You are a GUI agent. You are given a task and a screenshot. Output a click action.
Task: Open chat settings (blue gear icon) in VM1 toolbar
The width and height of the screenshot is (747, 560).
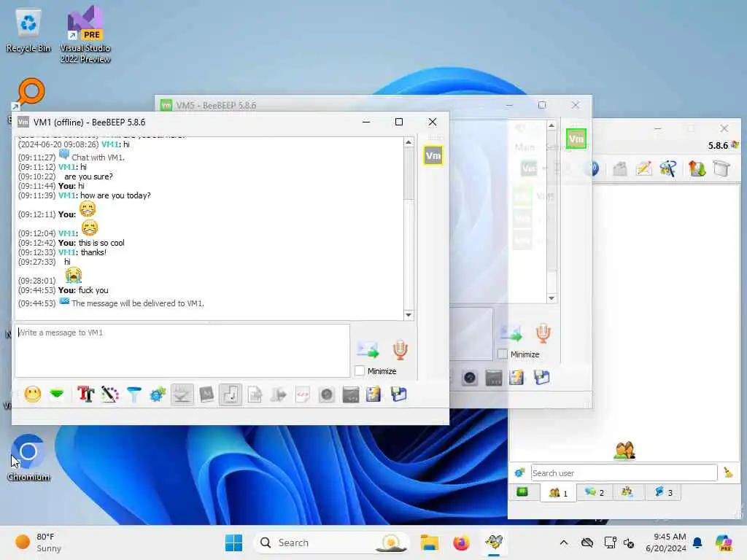click(158, 394)
